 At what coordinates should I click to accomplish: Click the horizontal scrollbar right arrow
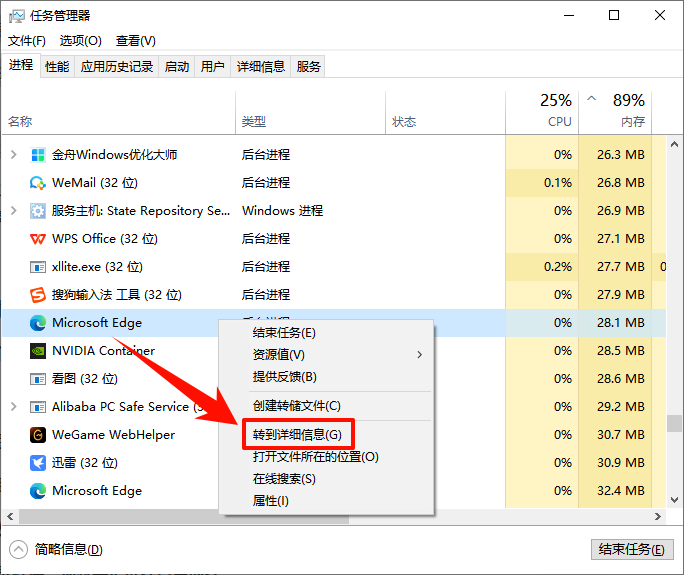pyautogui.click(x=658, y=517)
